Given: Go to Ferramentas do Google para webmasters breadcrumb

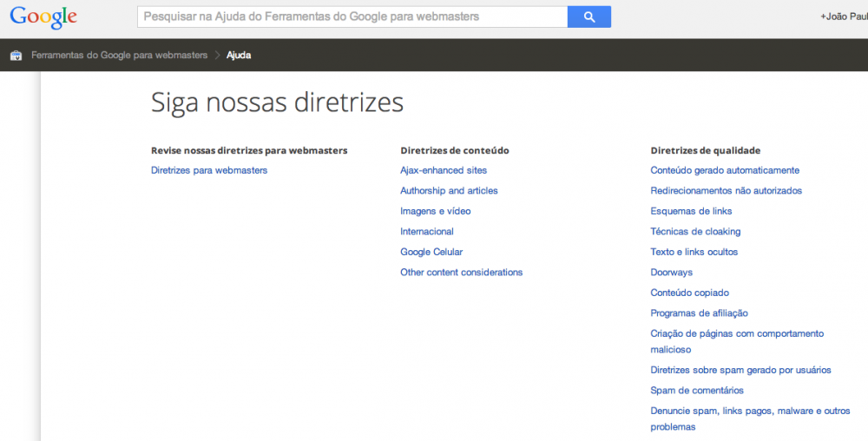Looking at the screenshot, I should (120, 56).
